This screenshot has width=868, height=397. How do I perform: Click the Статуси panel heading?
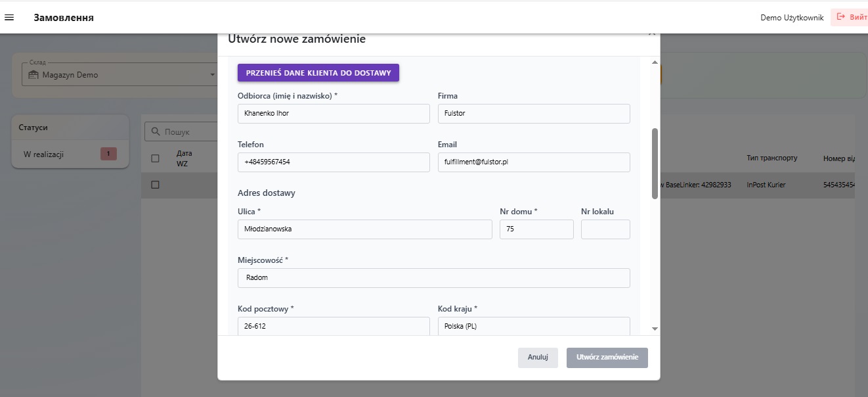pos(33,128)
